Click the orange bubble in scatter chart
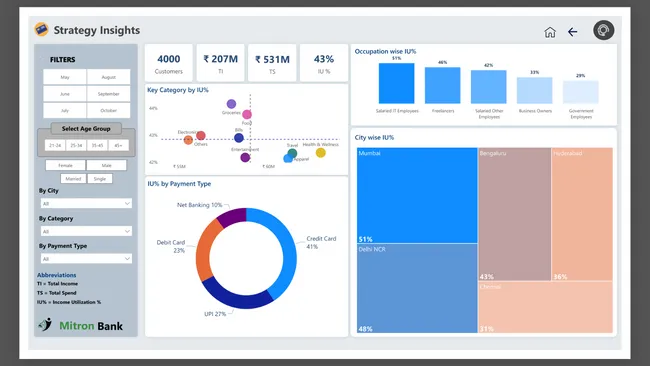The image size is (650, 366). click(x=188, y=140)
